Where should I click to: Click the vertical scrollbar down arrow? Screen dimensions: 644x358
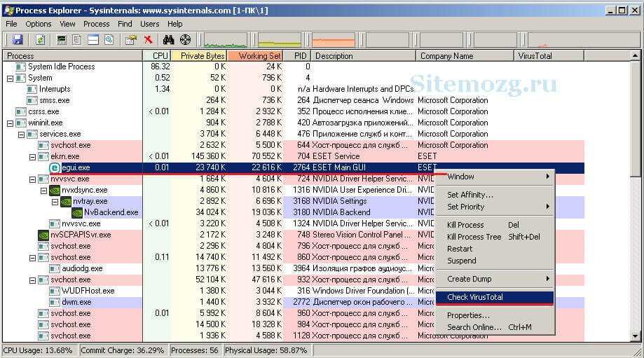click(x=635, y=337)
